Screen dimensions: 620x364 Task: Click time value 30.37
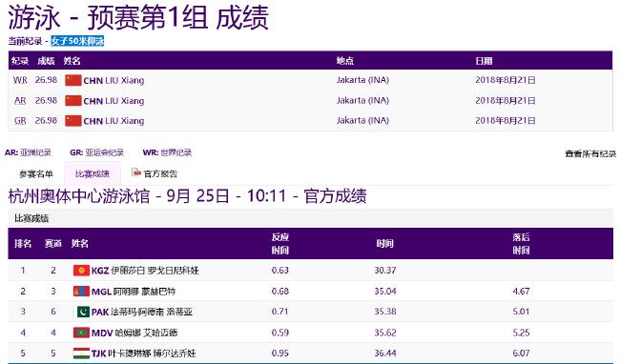[x=385, y=271]
